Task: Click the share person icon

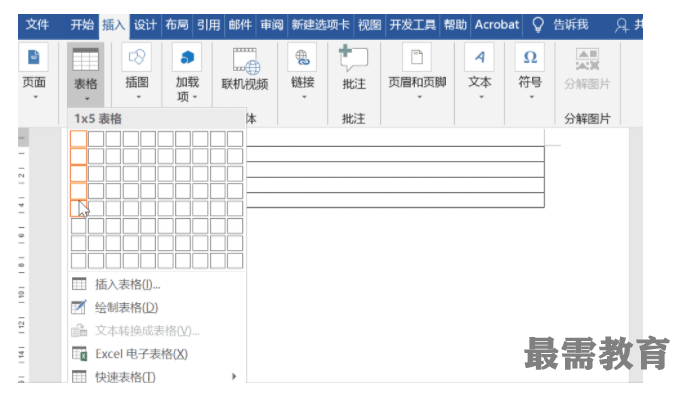Action: pyautogui.click(x=621, y=25)
